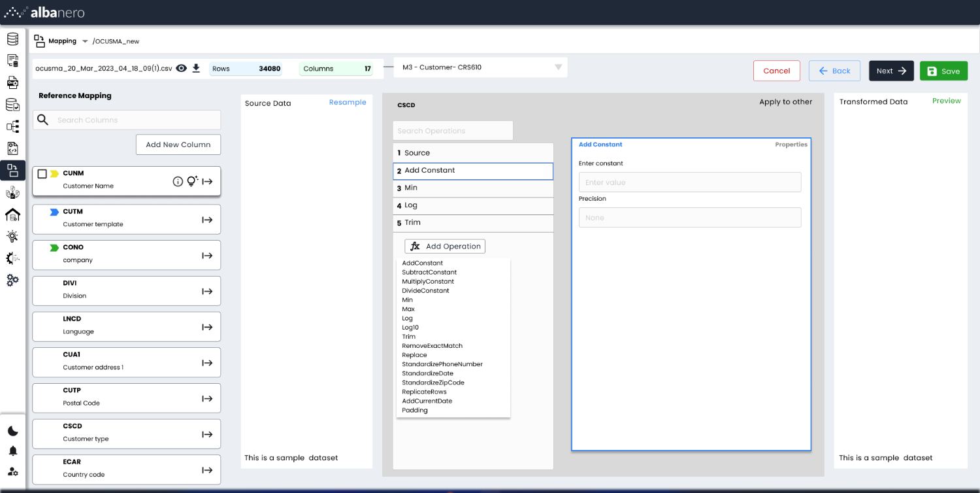Viewport: 980px width, 493px height.
Task: Click the search magnifier in Reference Mapping
Action: [x=43, y=120]
